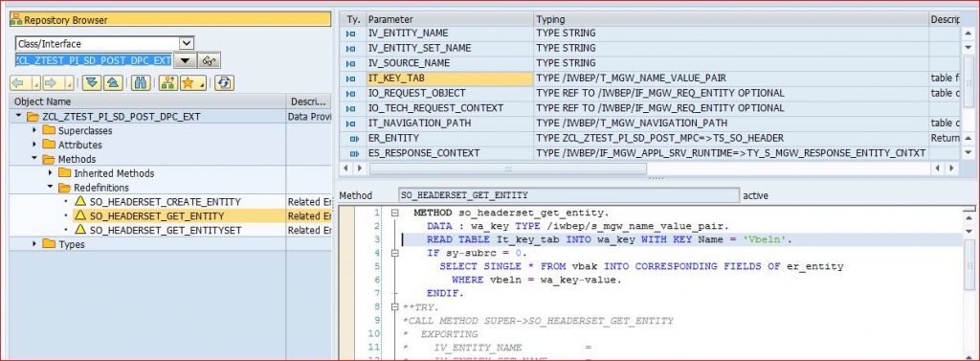Click the favorites star icon
Viewport: 980px width, 361px height.
tap(189, 82)
